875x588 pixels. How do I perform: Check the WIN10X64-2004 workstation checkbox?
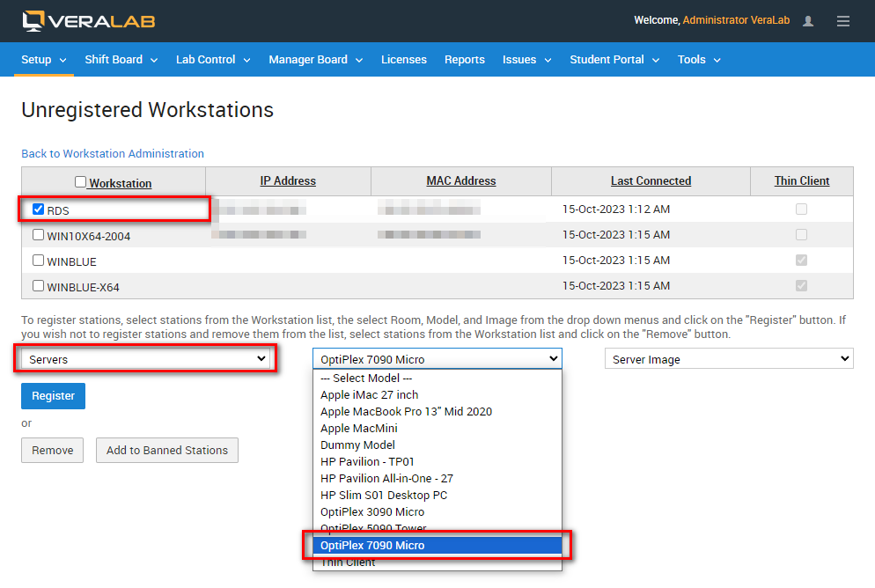click(x=38, y=235)
